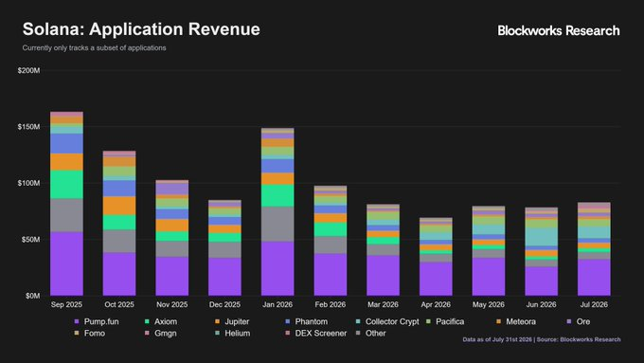Click the 'Currently only tracks a subset' subtitle

point(94,47)
